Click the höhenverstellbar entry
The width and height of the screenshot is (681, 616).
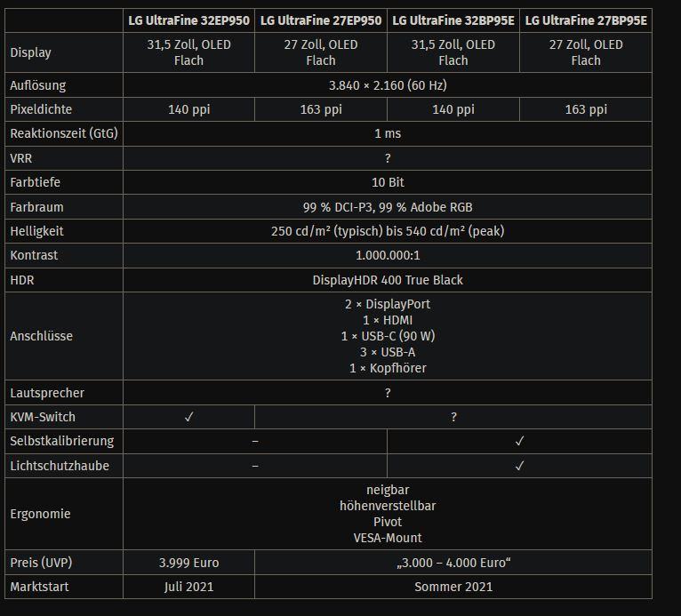(388, 506)
